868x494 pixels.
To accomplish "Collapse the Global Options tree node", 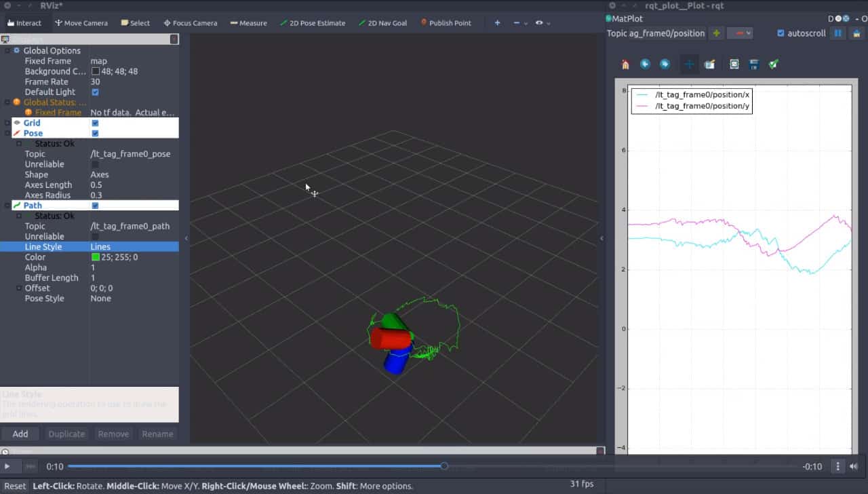I will click(7, 51).
